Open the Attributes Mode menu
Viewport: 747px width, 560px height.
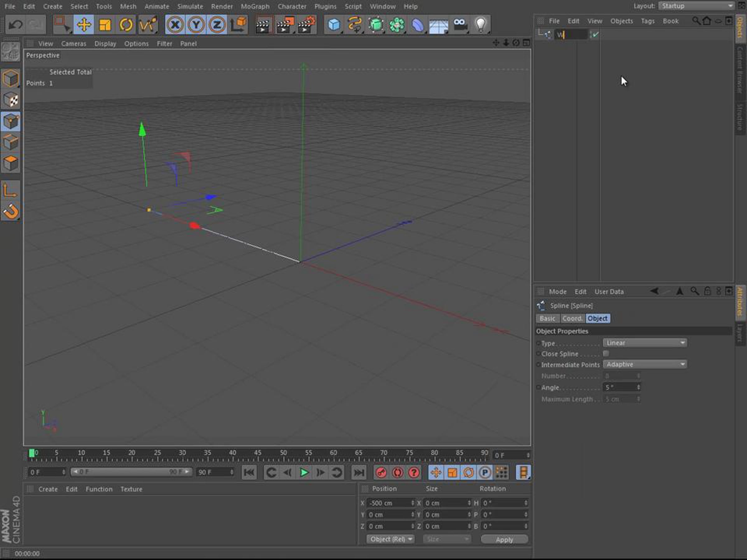[x=557, y=292]
